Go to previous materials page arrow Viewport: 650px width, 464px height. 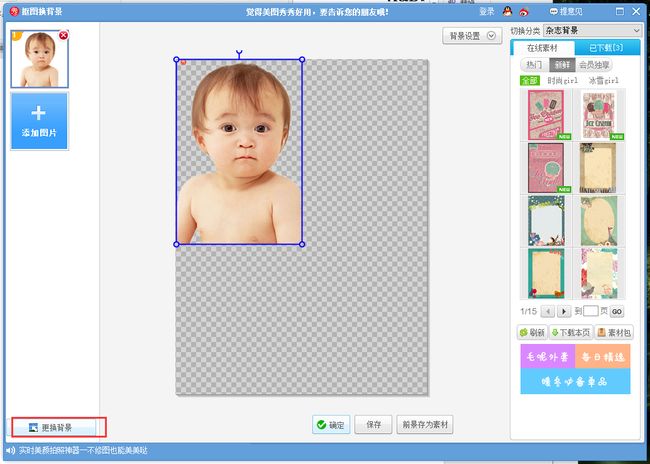548,311
